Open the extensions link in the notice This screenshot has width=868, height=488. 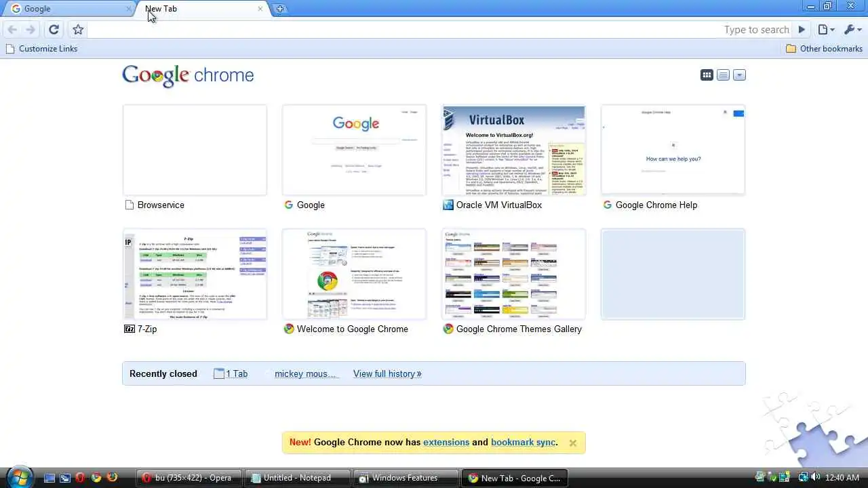446,442
